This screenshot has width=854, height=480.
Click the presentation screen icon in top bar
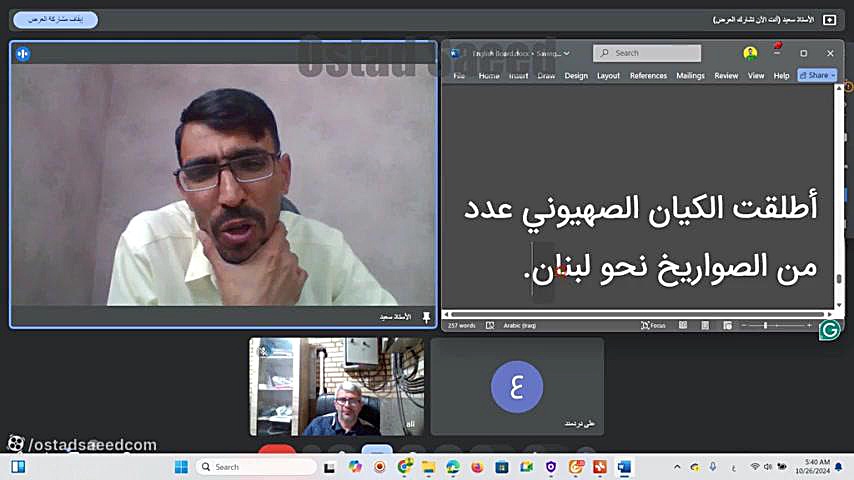[829, 20]
